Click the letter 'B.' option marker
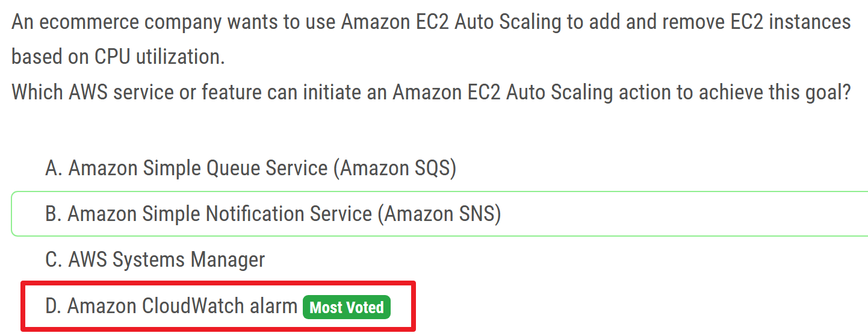 [53, 214]
